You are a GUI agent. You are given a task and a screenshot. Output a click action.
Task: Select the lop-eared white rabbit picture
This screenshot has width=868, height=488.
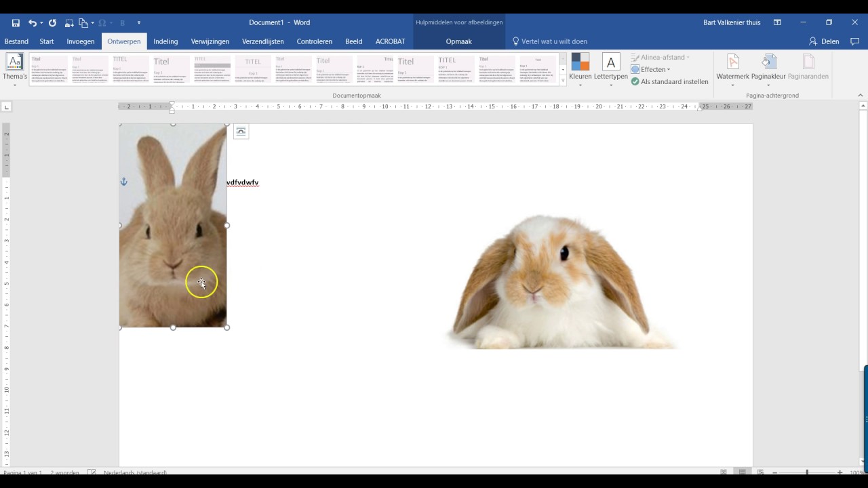[561, 281]
